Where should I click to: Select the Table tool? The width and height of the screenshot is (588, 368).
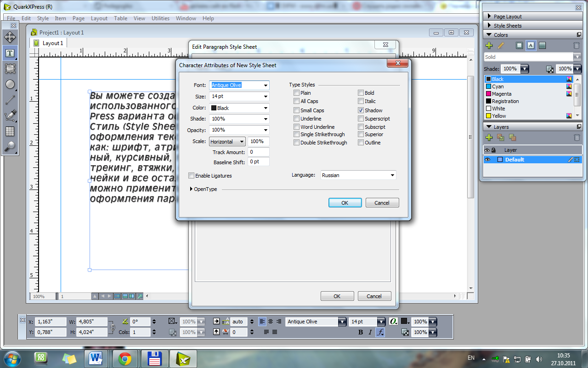10,131
